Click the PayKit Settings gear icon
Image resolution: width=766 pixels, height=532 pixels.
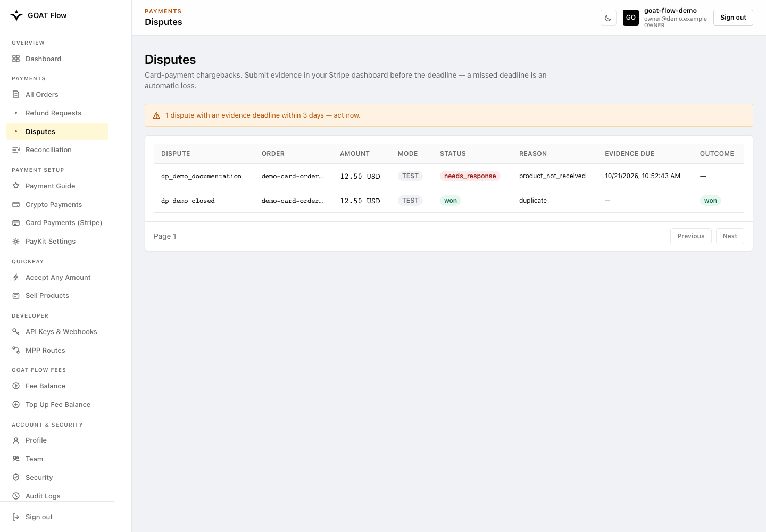[16, 242]
